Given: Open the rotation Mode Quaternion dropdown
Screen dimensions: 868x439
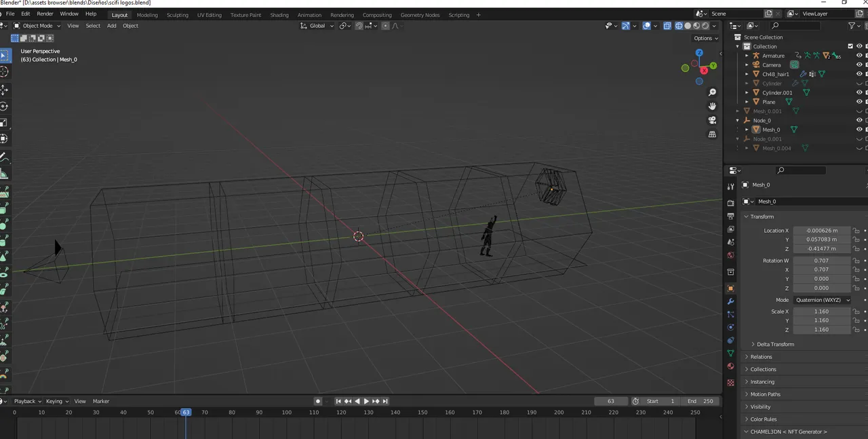Looking at the screenshot, I should click(822, 300).
